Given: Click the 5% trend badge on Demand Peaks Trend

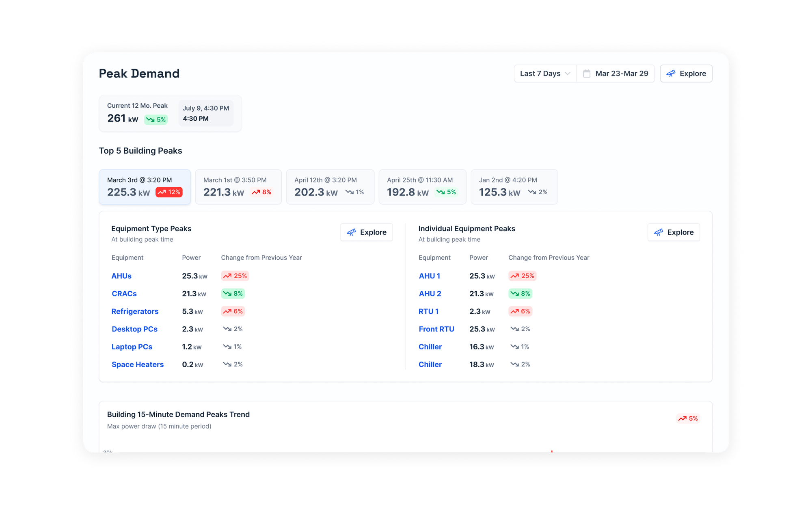Looking at the screenshot, I should (688, 418).
